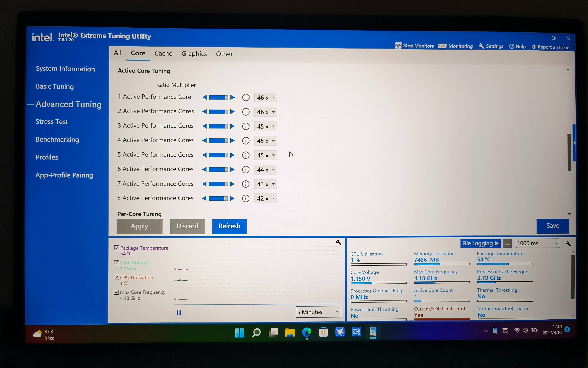Open taskbar Search

256,333
